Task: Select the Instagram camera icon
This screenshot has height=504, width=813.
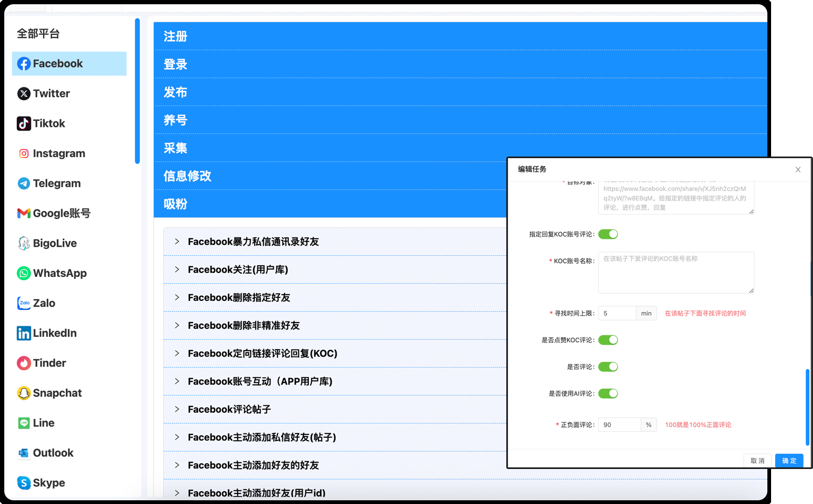Action: (x=24, y=153)
